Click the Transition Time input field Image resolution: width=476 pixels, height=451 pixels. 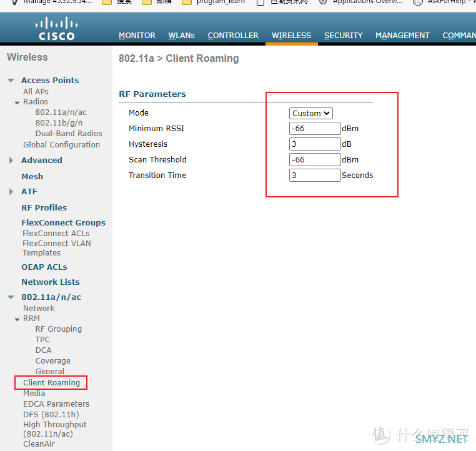pos(315,175)
